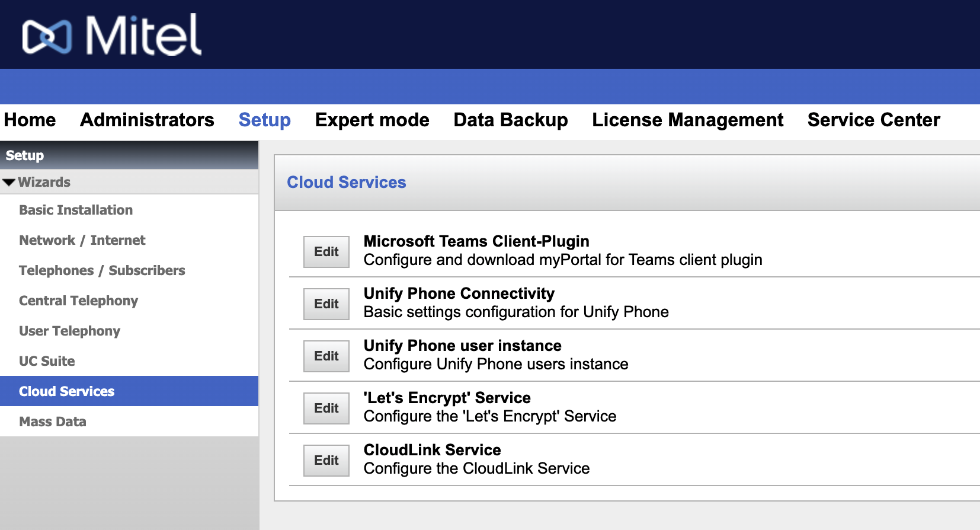Click the Wizards section label

[x=44, y=182]
